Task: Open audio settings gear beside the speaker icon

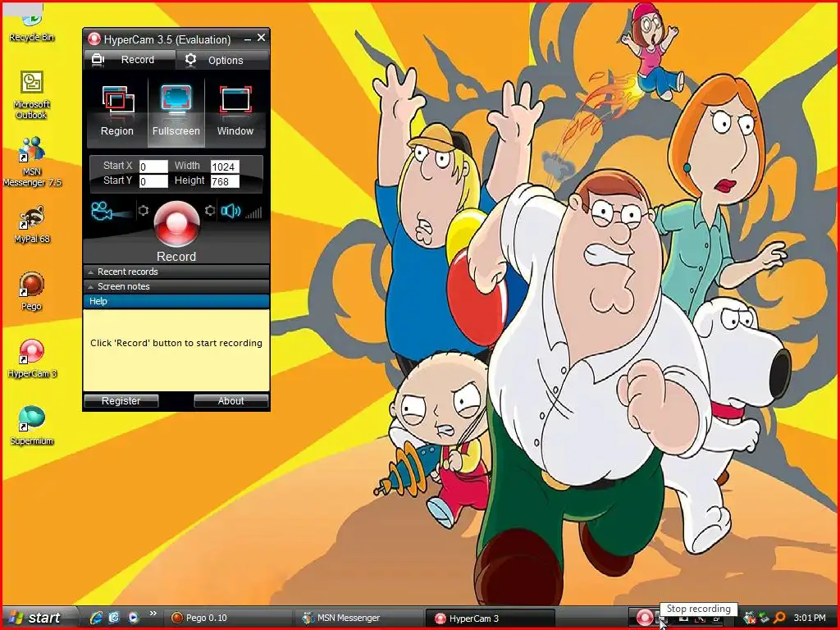Action: pos(210,211)
